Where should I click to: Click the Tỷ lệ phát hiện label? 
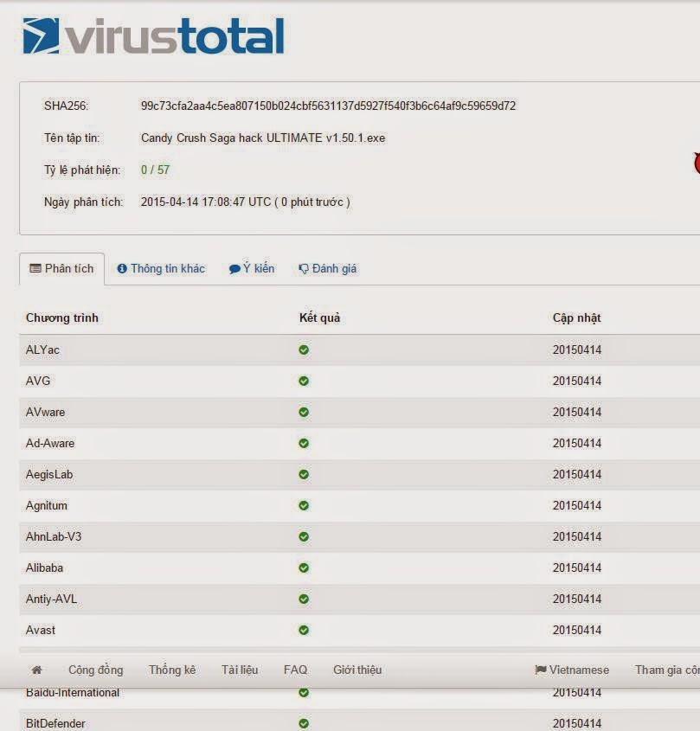click(82, 170)
